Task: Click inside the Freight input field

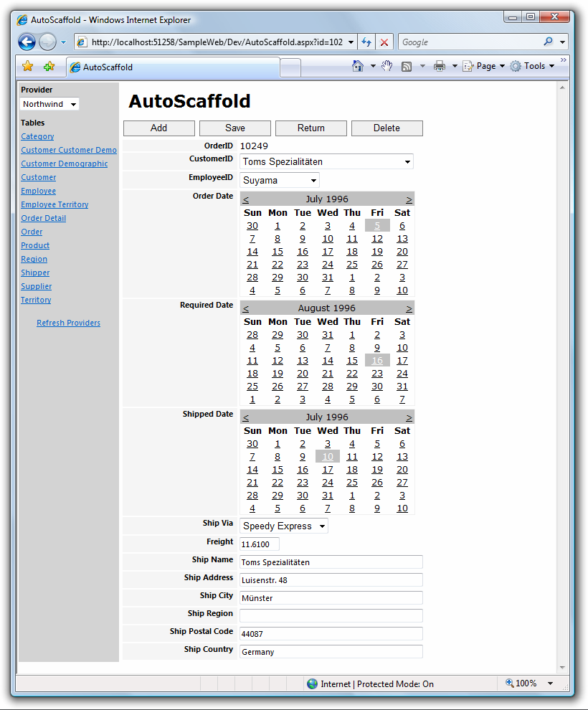Action: point(258,544)
